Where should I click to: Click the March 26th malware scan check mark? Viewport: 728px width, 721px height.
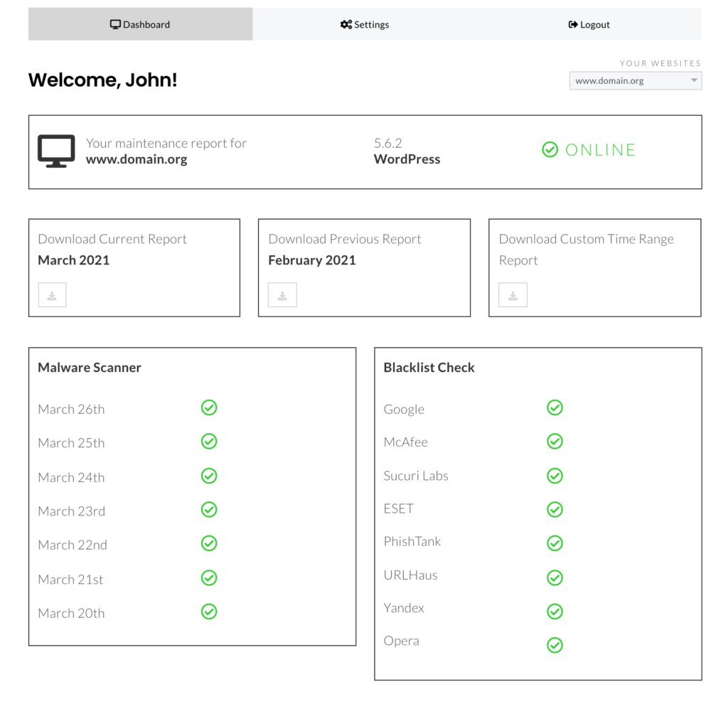pos(209,407)
